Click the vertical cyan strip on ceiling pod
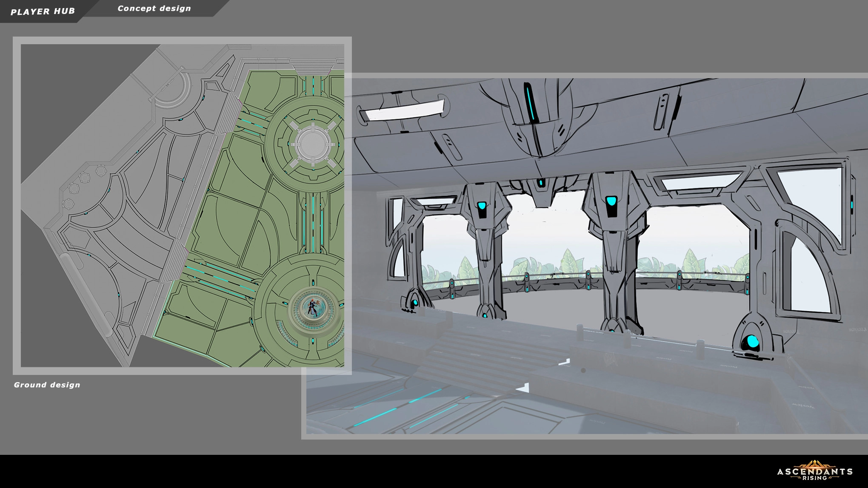The width and height of the screenshot is (868, 488). tap(530, 103)
